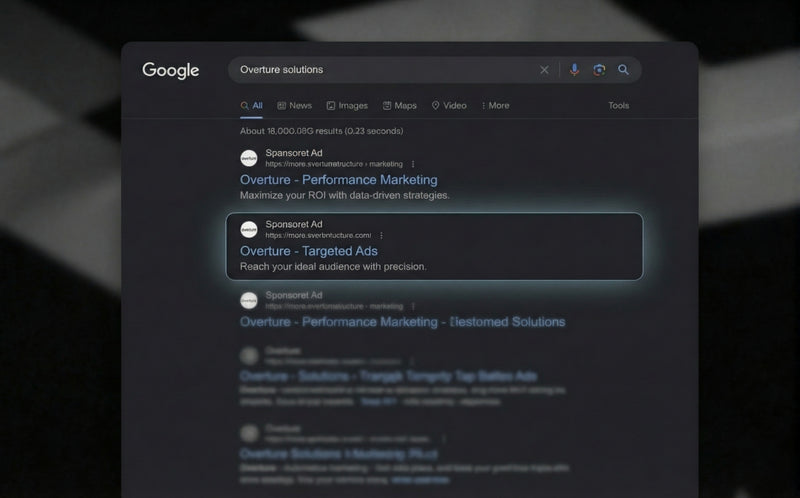Open the Tools options
800x498 pixels.
pos(618,106)
